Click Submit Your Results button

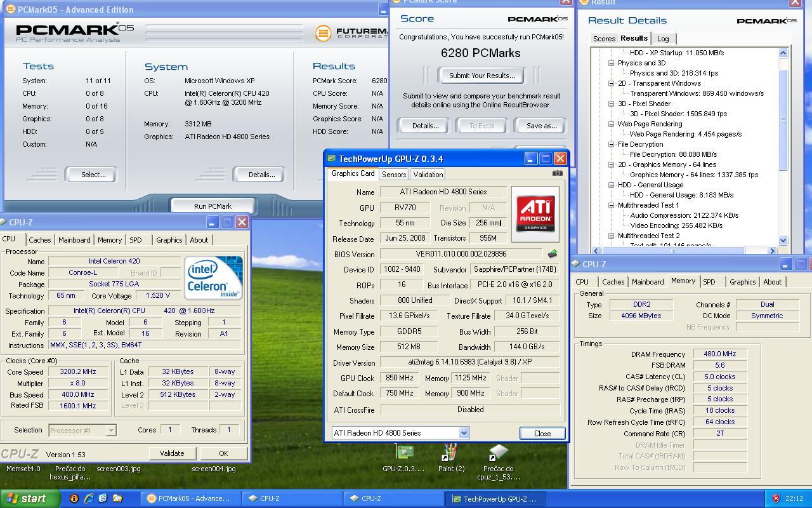coord(481,76)
